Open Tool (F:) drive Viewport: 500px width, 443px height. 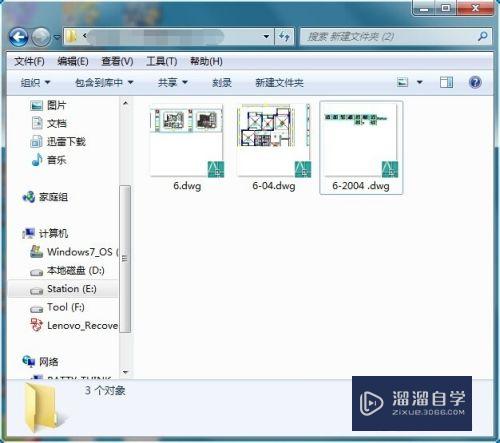click(x=66, y=307)
